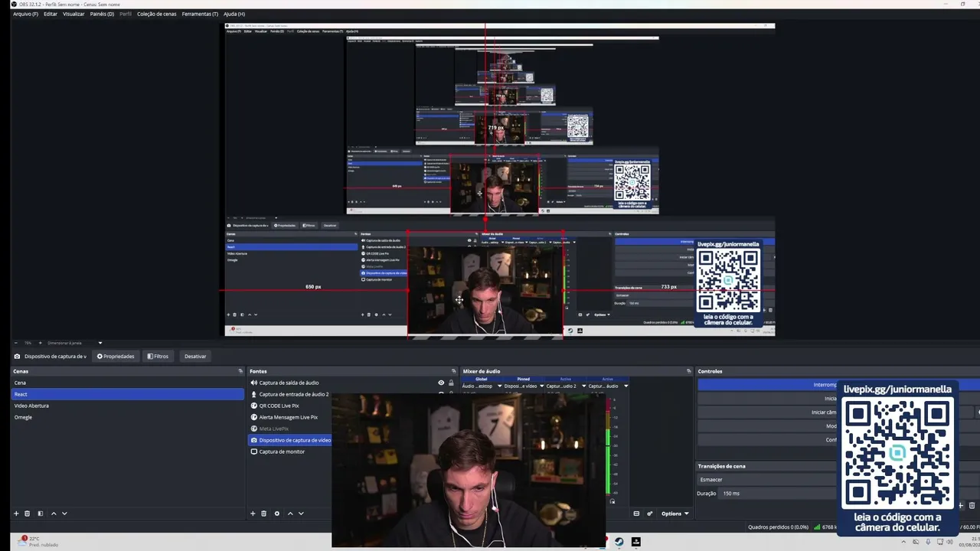The width and height of the screenshot is (980, 551).
Task: Click the livepix.gg/juniormanella QR code overlay
Action: [x=897, y=457]
